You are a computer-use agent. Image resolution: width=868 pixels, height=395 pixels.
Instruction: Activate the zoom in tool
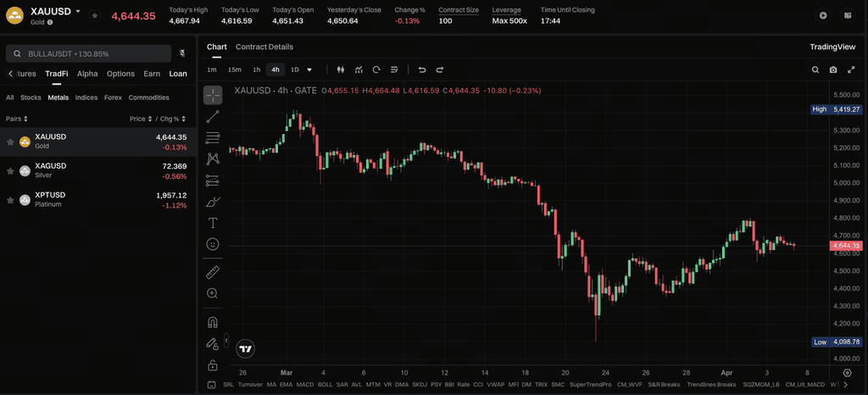213,293
